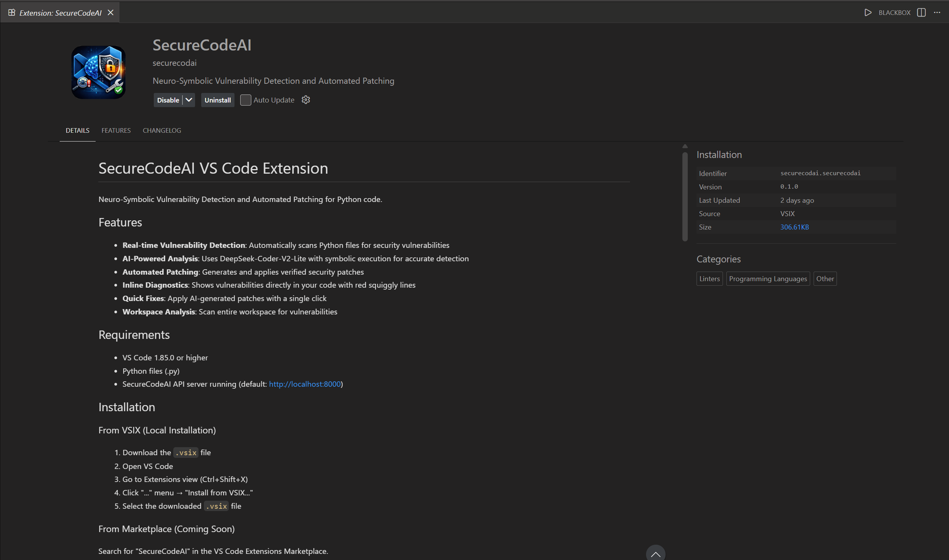This screenshot has width=949, height=560.
Task: Click the 306.61KB size link
Action: click(794, 227)
